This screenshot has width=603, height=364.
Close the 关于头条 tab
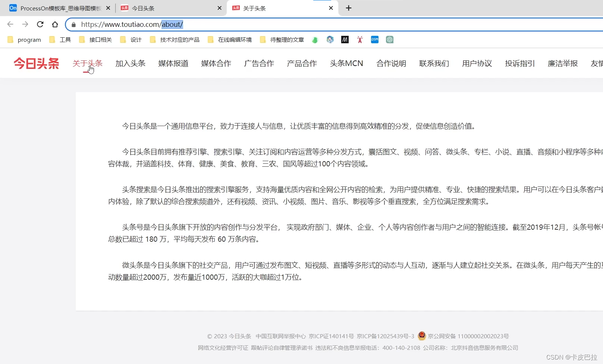point(331,8)
